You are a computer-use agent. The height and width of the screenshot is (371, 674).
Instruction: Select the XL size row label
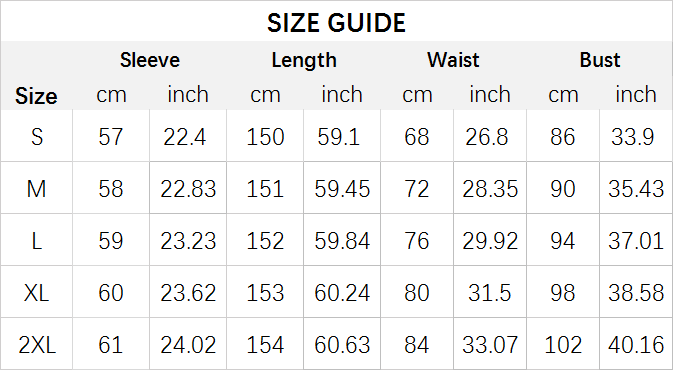(37, 293)
